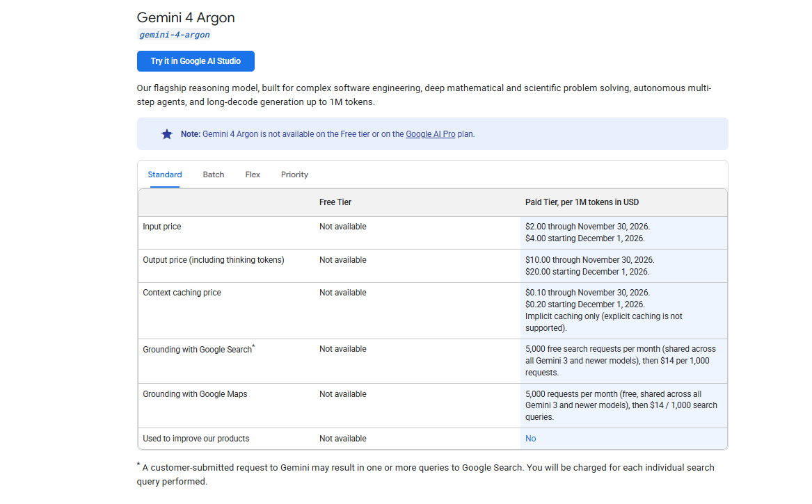The height and width of the screenshot is (504, 812).
Task: Click the Gemini 4 Argon heading
Action: (186, 17)
